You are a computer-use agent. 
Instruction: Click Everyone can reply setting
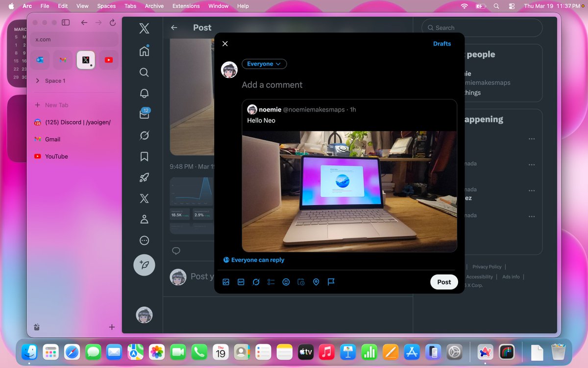coord(254,260)
